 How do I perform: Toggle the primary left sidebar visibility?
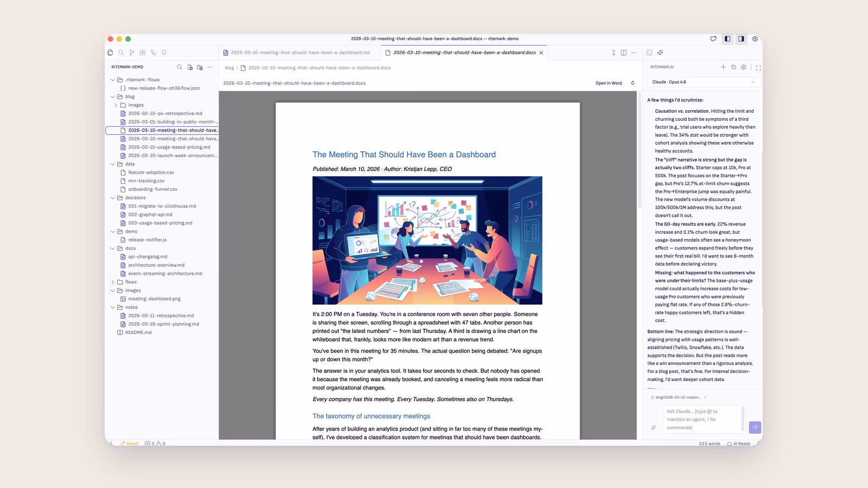tap(727, 39)
